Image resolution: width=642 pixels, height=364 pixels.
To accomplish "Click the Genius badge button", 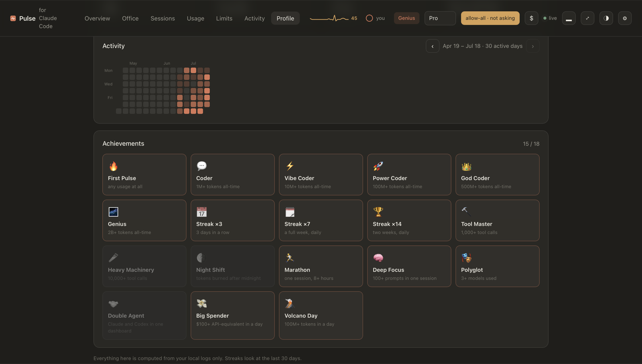I will [406, 18].
